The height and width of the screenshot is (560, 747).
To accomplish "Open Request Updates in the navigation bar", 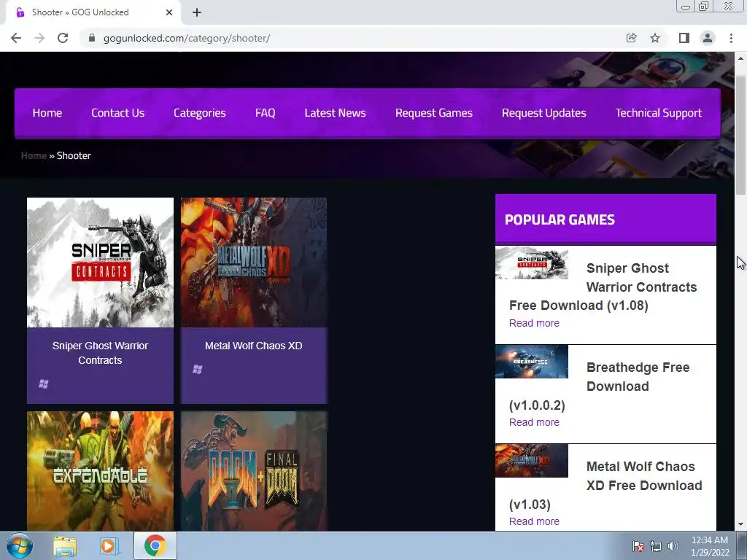I will [x=543, y=113].
